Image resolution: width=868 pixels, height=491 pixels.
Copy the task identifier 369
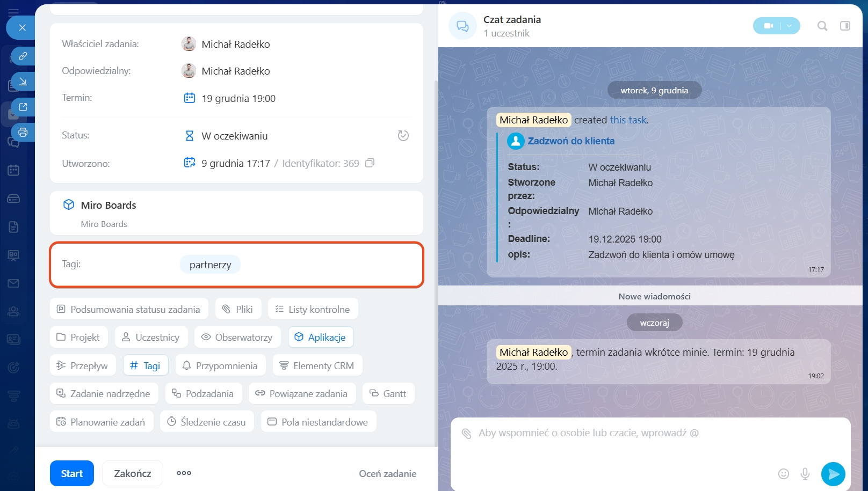click(370, 163)
